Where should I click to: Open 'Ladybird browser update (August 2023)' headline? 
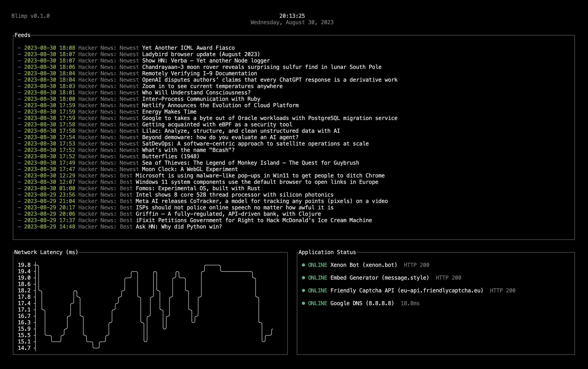tap(201, 54)
